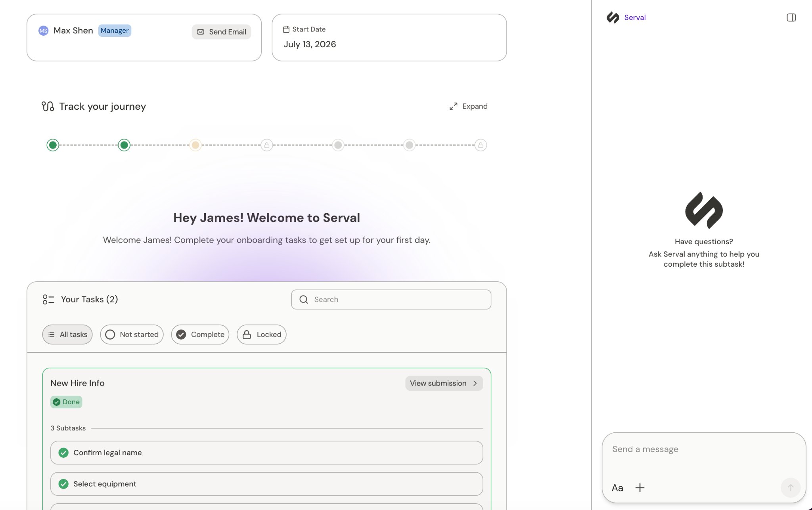The image size is (812, 510).
Task: Click the Manager badge
Action: (x=115, y=31)
